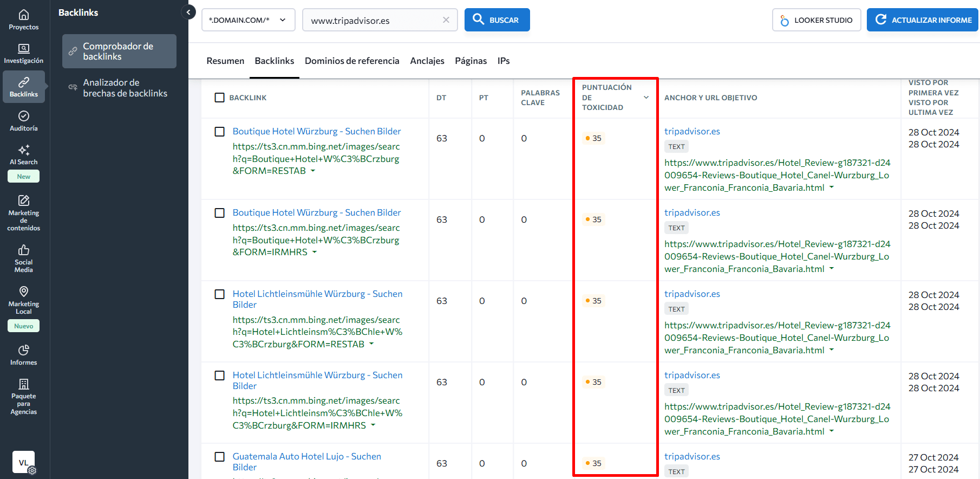Expand the FORM=IRMHRS Boutique Hotel source URL

click(315, 252)
